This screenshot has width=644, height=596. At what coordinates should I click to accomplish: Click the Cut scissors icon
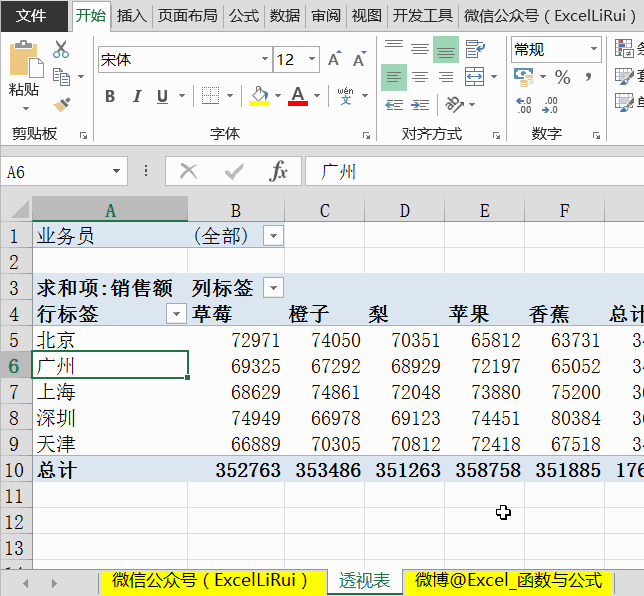(61, 49)
